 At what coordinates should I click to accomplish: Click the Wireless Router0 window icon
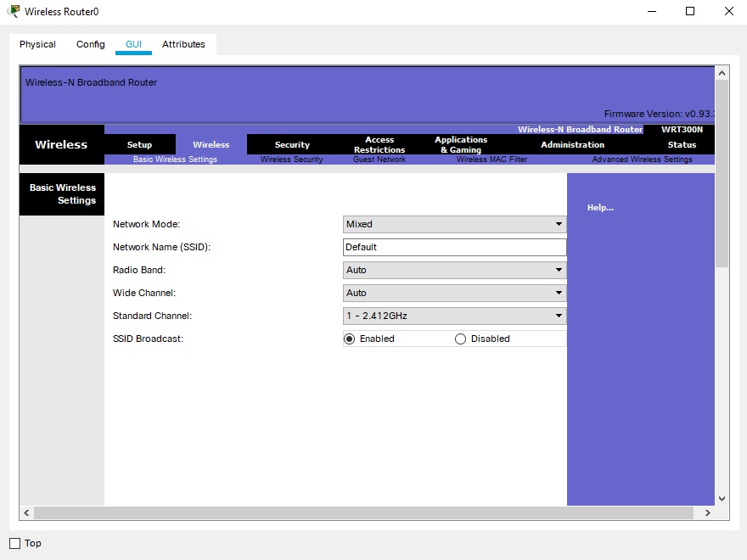[14, 11]
